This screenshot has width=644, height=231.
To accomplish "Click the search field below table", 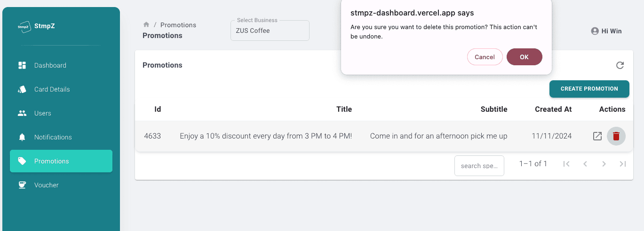I will pyautogui.click(x=479, y=166).
